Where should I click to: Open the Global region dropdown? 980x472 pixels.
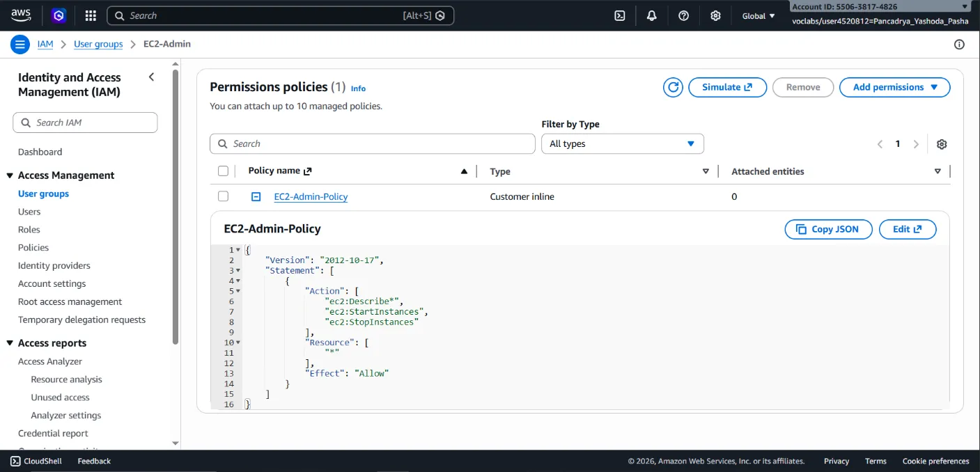(759, 15)
